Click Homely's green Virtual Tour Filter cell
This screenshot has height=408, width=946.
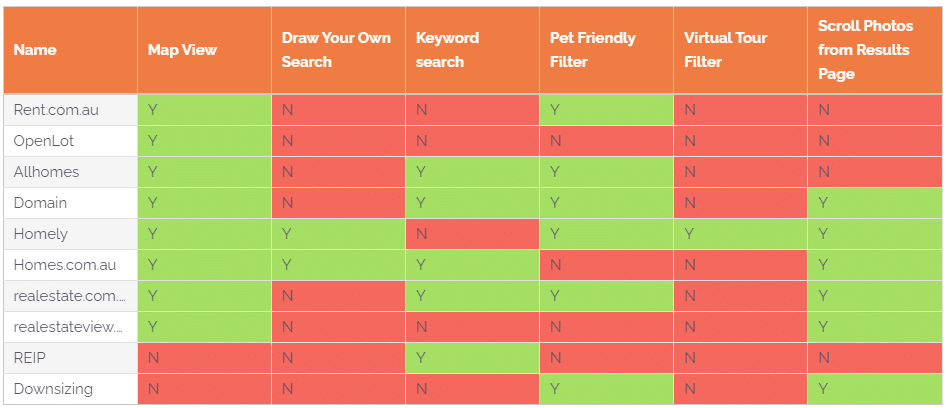pyautogui.click(x=740, y=234)
